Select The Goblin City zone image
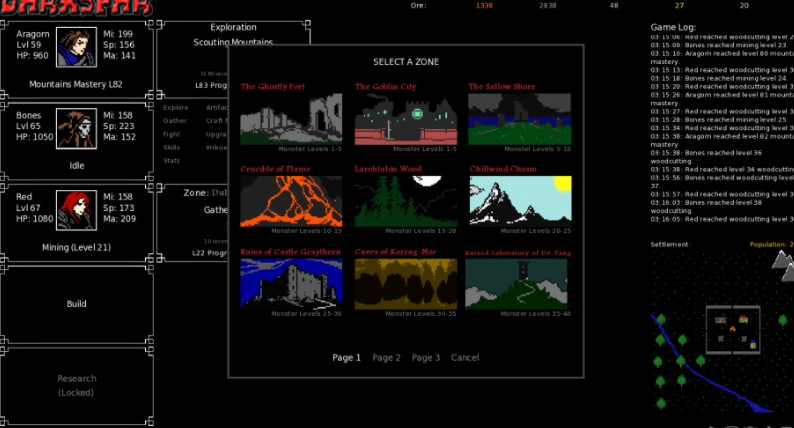The width and height of the screenshot is (794, 428). (406, 119)
